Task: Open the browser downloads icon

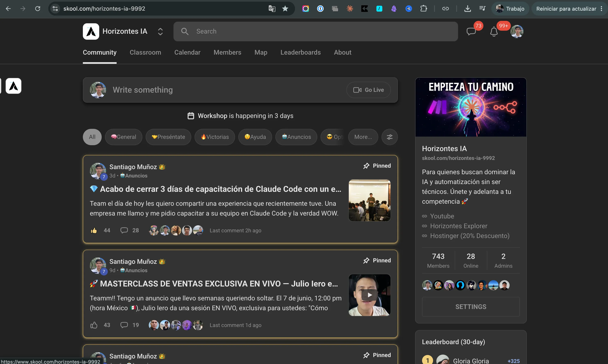Action: (x=467, y=9)
